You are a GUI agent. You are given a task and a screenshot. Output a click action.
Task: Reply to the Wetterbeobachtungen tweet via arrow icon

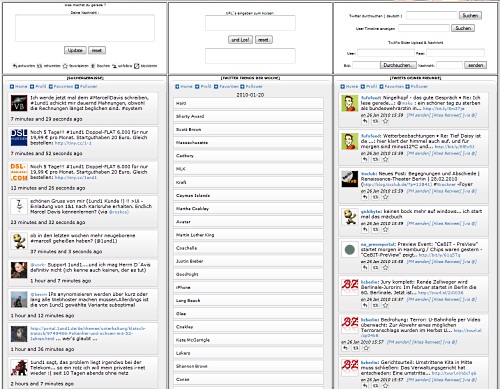point(365,159)
